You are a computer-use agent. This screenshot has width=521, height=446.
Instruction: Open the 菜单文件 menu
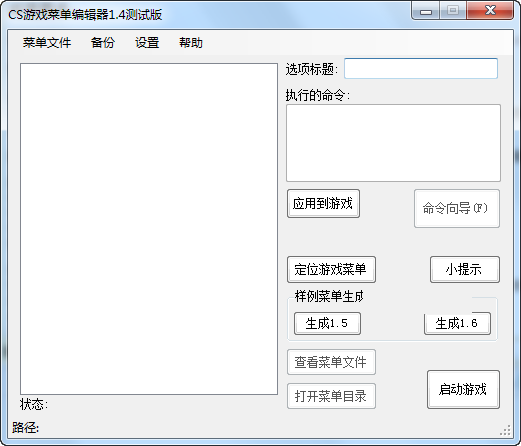point(47,43)
